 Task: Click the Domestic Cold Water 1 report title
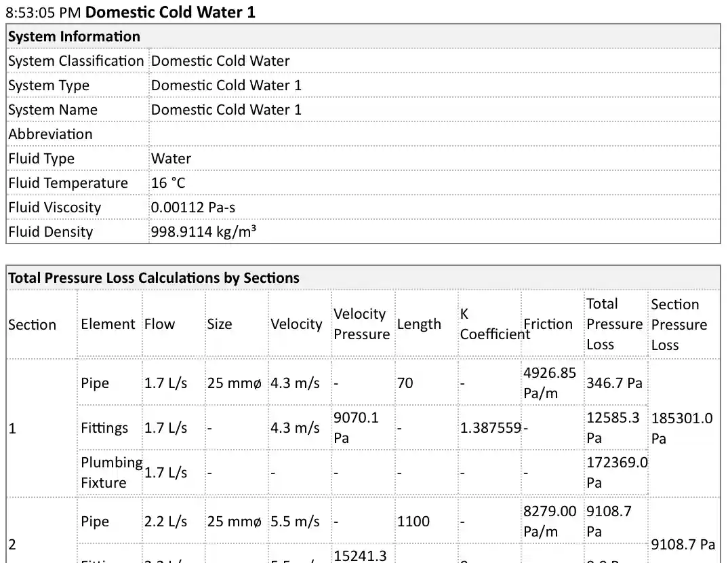[x=170, y=12]
